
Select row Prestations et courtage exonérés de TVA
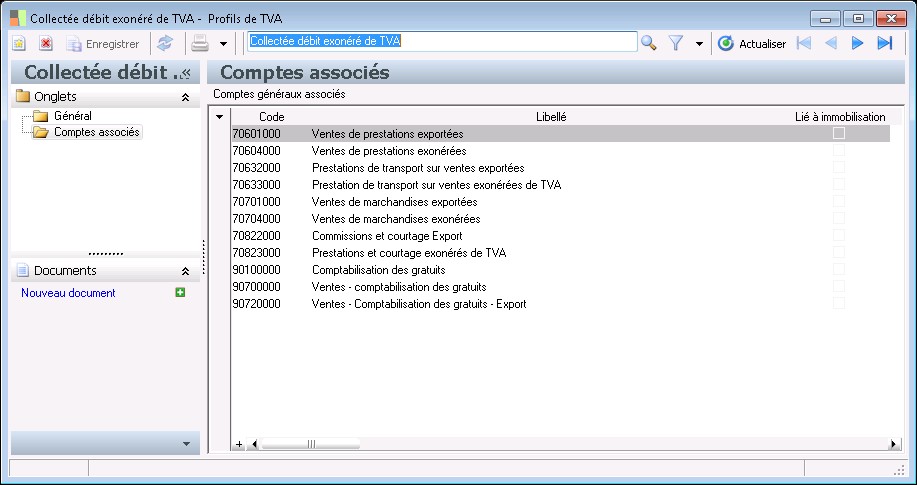point(561,253)
